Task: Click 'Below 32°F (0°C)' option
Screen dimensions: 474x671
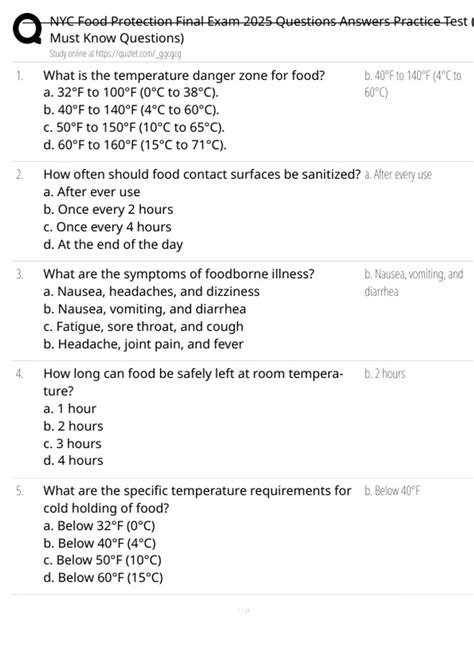Action: [x=99, y=526]
